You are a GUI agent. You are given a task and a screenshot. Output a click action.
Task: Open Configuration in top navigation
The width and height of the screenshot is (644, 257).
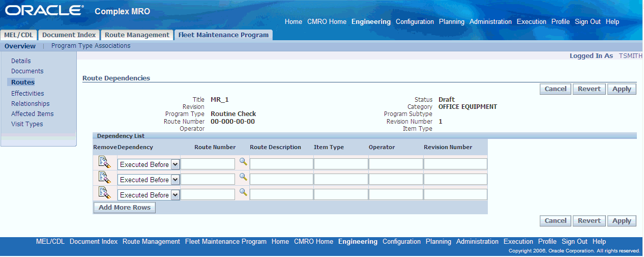pyautogui.click(x=415, y=22)
